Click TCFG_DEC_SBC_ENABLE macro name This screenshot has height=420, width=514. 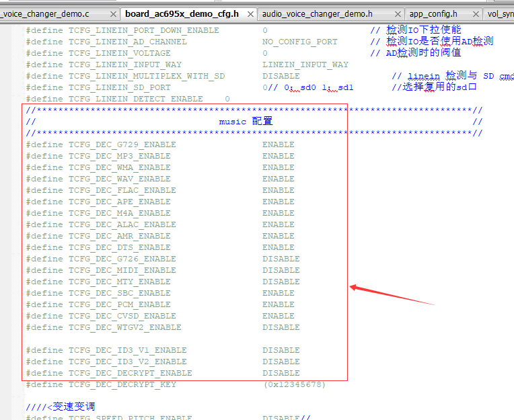tap(120, 294)
